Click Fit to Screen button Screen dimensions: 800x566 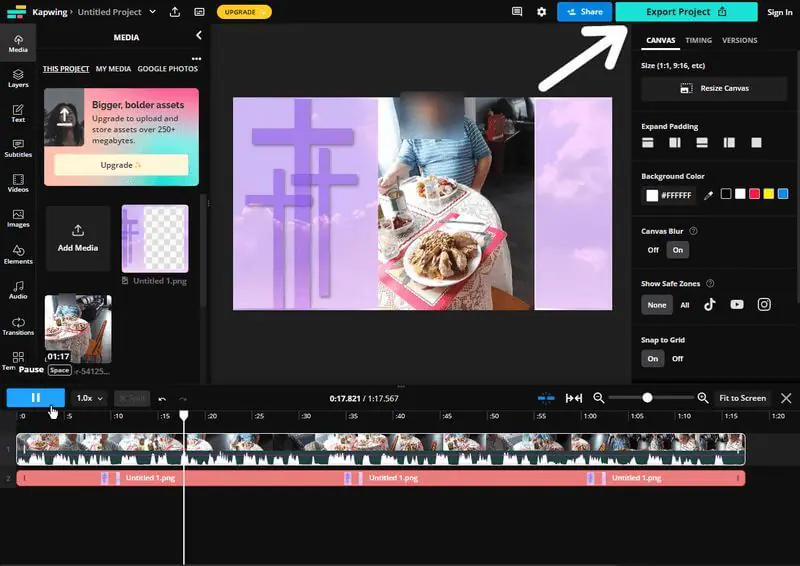pos(742,398)
